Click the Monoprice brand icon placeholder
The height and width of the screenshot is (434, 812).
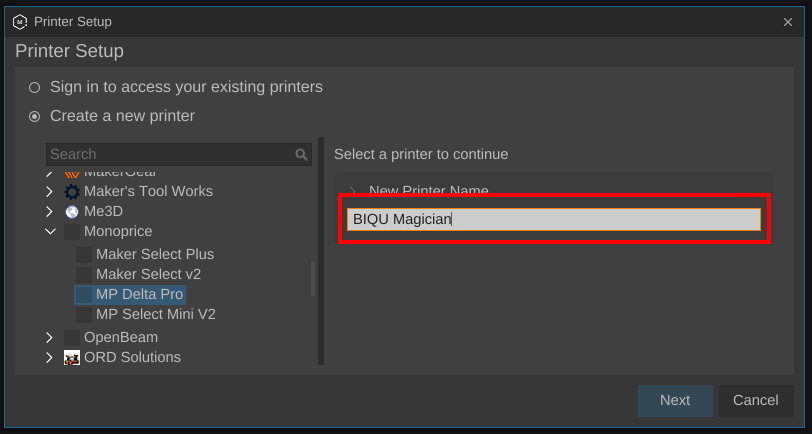tap(72, 232)
